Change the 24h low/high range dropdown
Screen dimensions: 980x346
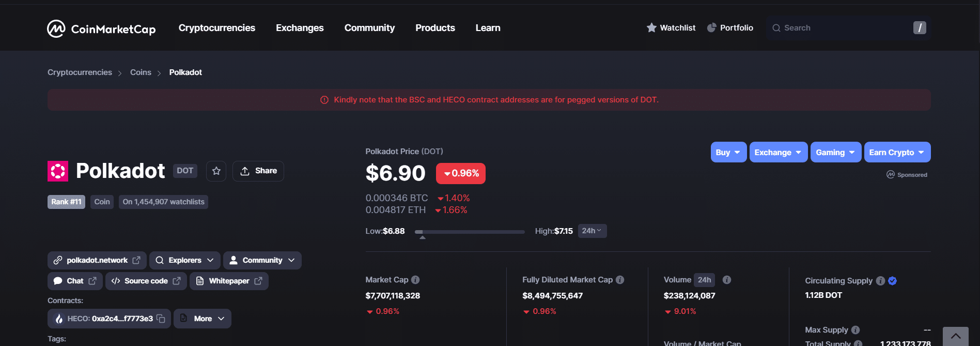coord(592,231)
